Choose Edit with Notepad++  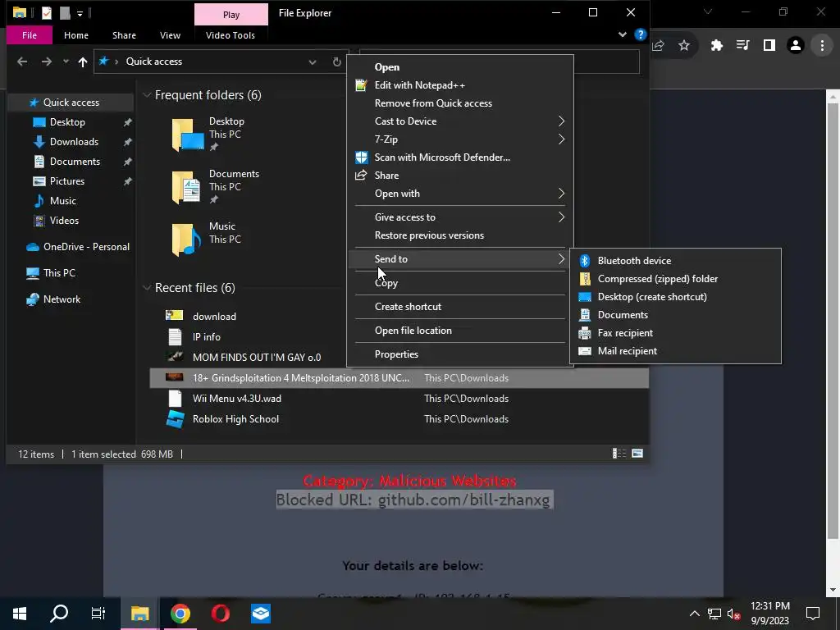pyautogui.click(x=459, y=85)
